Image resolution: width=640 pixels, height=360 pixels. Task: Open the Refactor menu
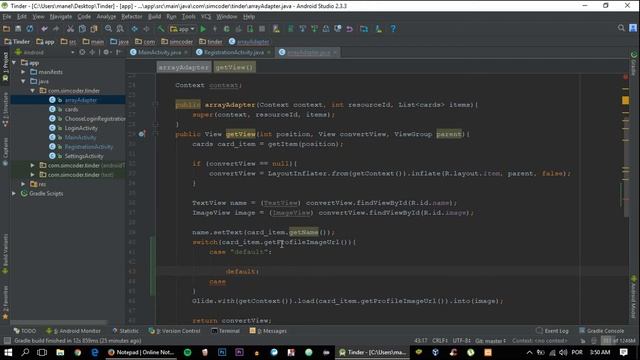tap(131, 17)
